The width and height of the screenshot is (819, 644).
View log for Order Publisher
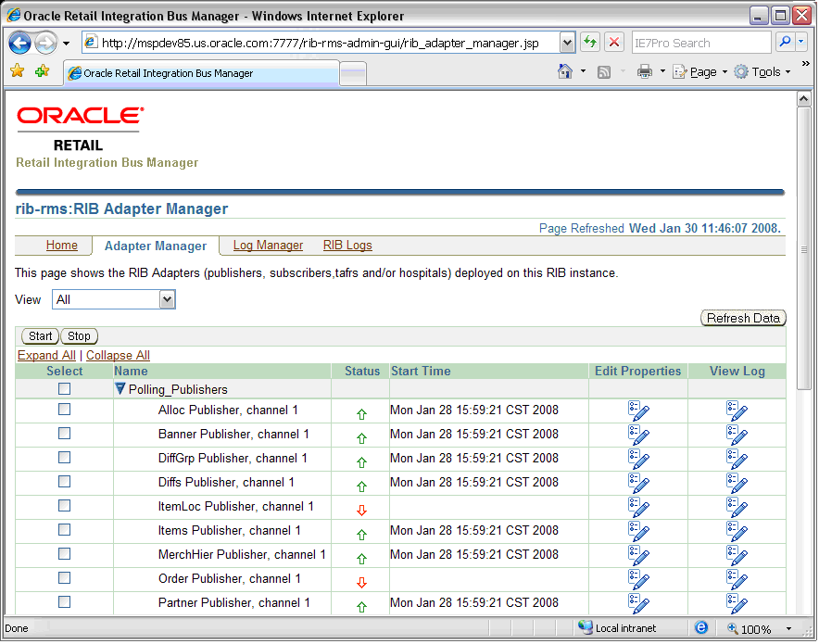tap(737, 579)
